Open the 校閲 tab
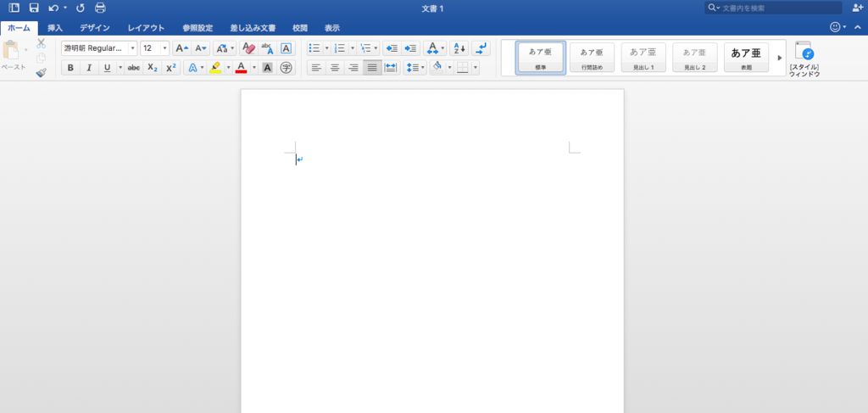The image size is (868, 413). (300, 28)
